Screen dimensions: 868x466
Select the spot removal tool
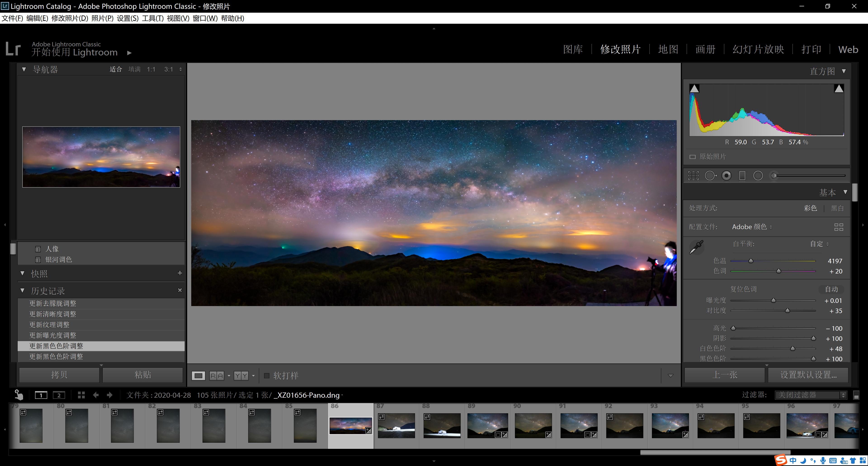(710, 176)
